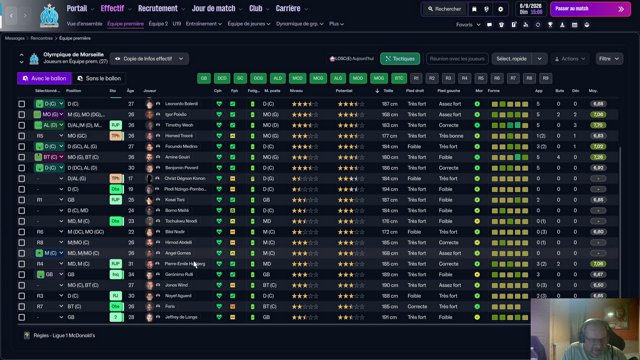The width and height of the screenshot is (640, 360).
Task: Open the Tactiques button
Action: (x=400, y=59)
